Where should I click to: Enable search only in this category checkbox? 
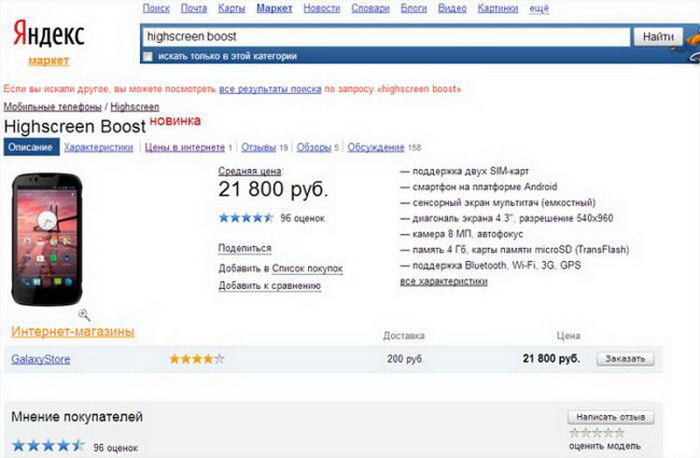[147, 56]
